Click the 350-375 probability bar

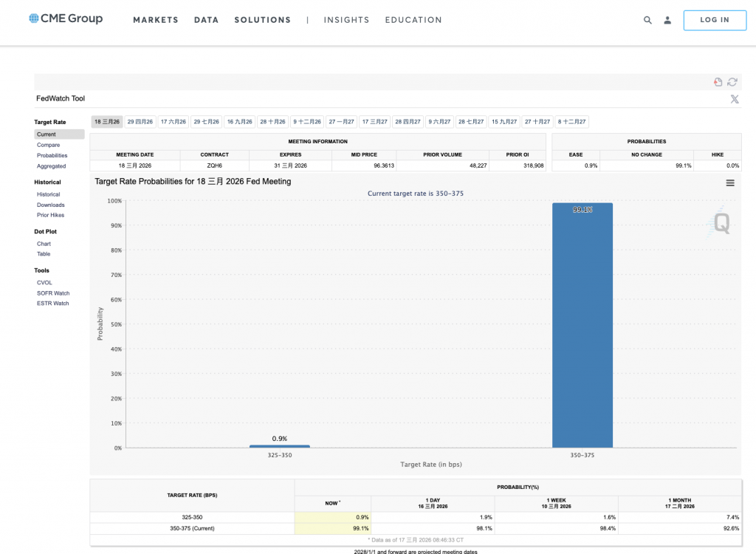pos(583,325)
